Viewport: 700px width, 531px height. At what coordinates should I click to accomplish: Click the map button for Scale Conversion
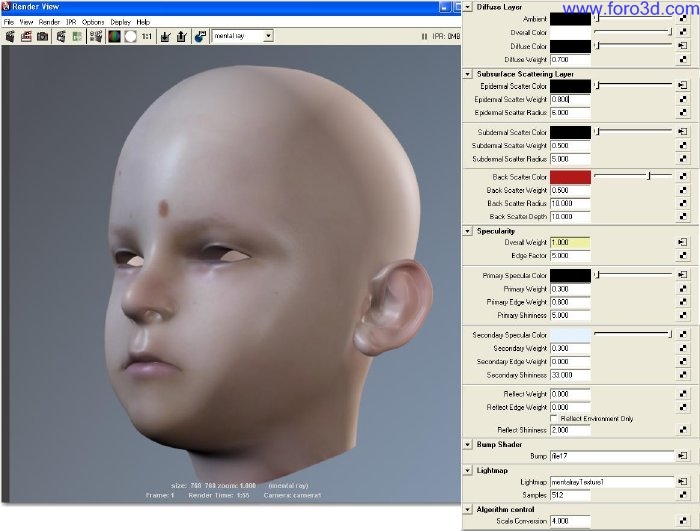(683, 521)
